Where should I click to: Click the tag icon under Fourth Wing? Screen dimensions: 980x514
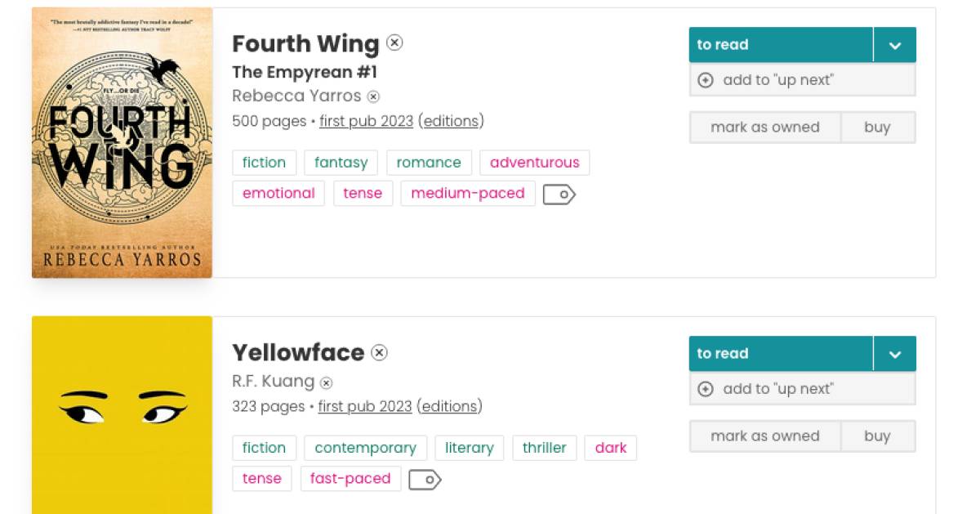click(559, 194)
